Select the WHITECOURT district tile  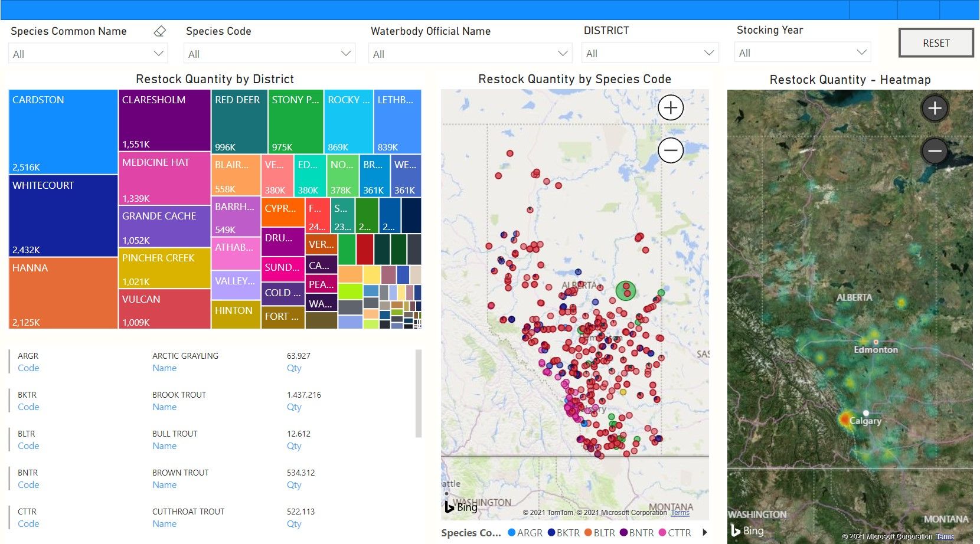(63, 217)
